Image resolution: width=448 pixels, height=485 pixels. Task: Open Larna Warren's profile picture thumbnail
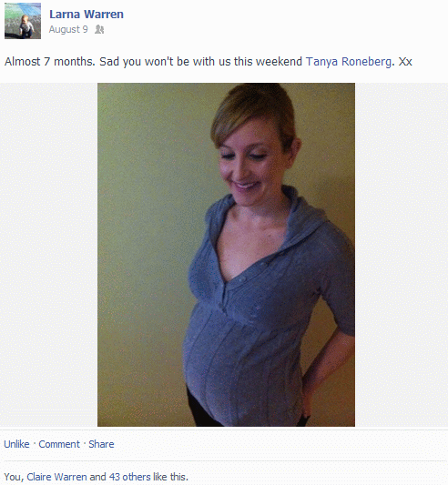pyautogui.click(x=23, y=21)
